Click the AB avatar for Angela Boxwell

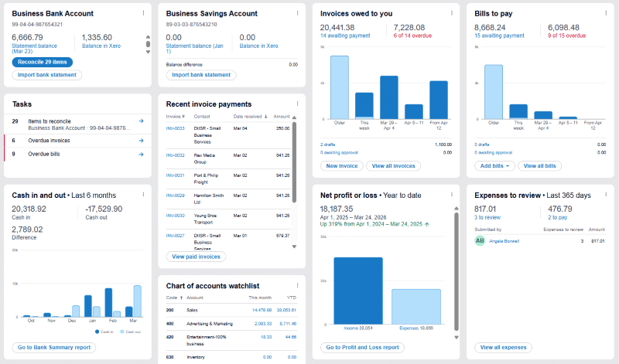point(480,240)
